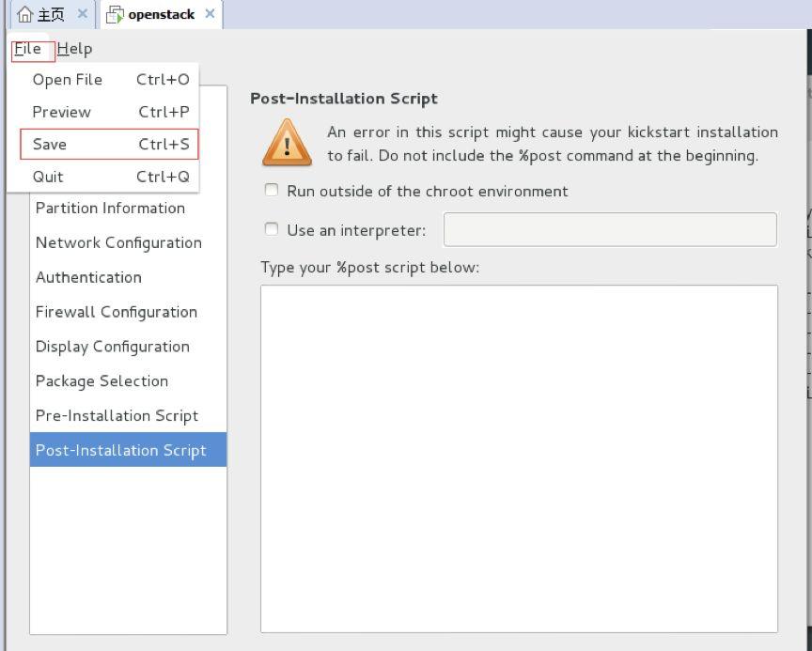812x651 pixels.
Task: Click the warning triangle icon
Action: point(287,144)
